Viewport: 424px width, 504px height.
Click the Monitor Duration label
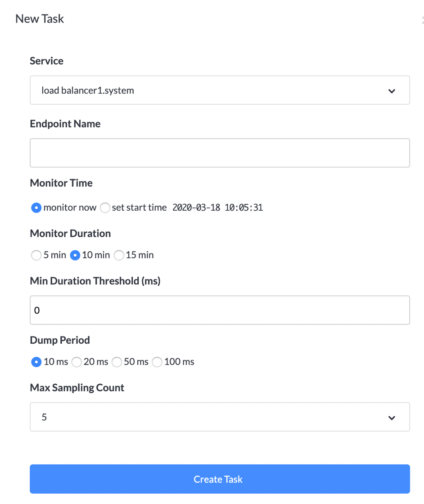(70, 234)
